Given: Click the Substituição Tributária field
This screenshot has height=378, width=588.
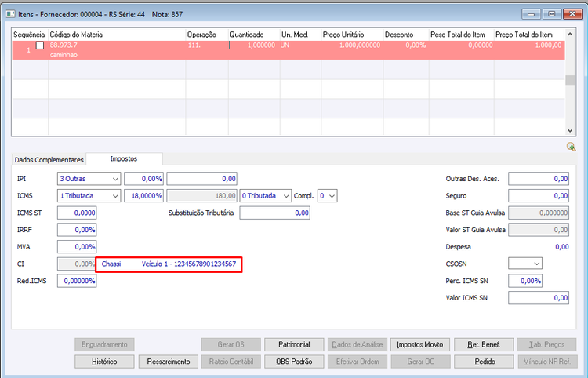Looking at the screenshot, I should coord(275,213).
